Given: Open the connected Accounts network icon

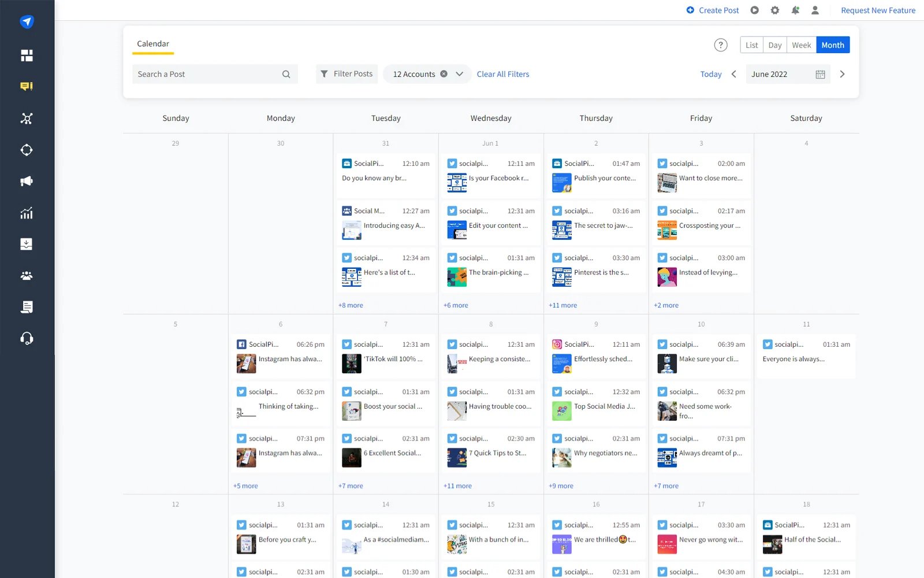Looking at the screenshot, I should (27, 118).
